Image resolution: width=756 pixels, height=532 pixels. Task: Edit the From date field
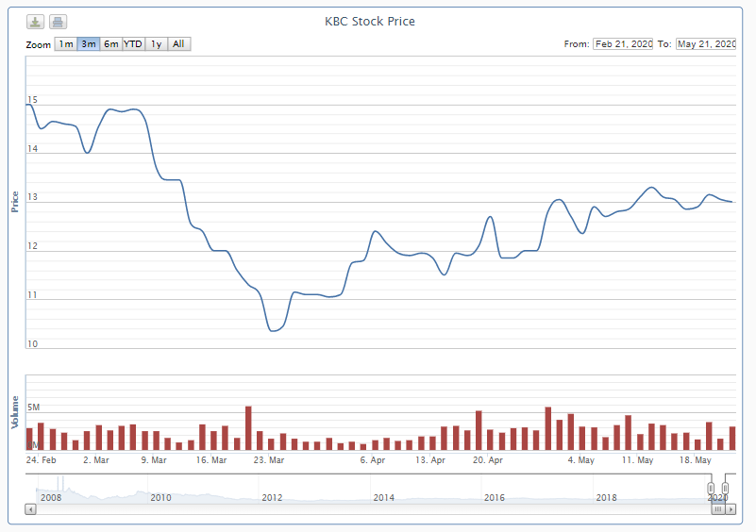(x=623, y=43)
